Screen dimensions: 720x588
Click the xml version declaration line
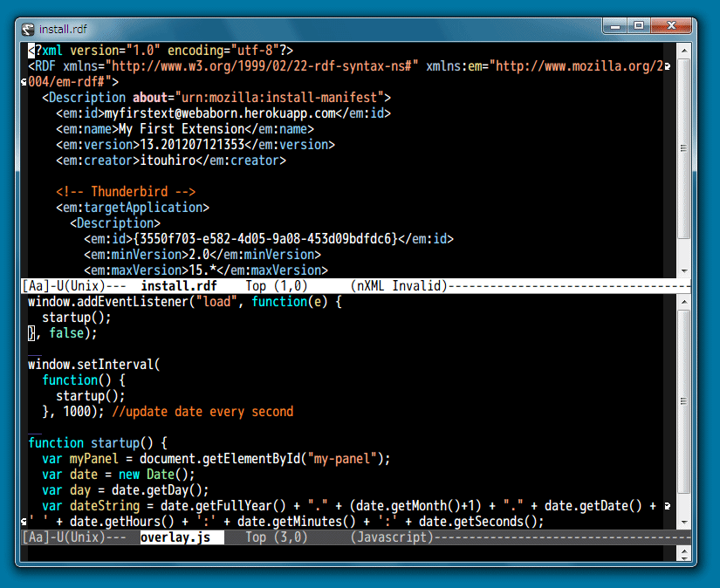click(161, 50)
